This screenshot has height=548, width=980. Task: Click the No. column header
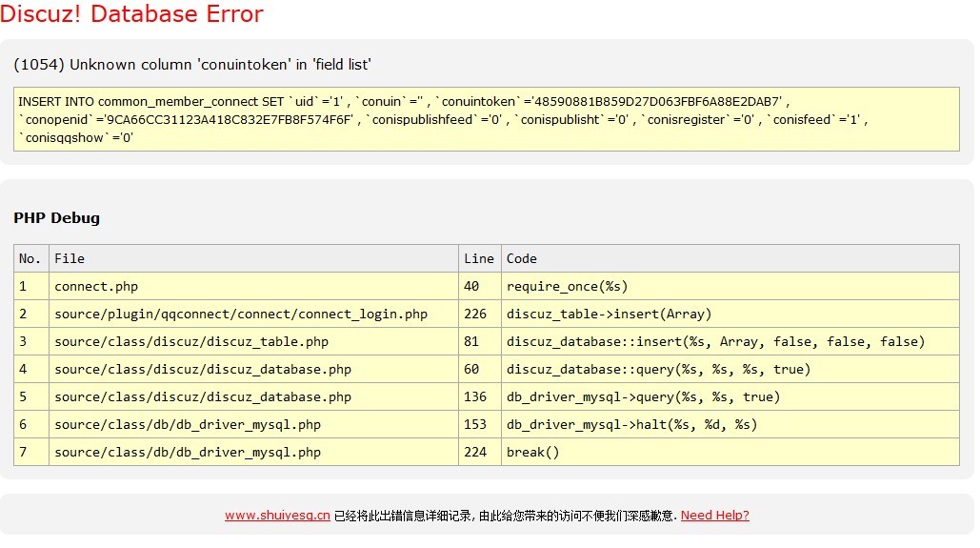pos(30,258)
